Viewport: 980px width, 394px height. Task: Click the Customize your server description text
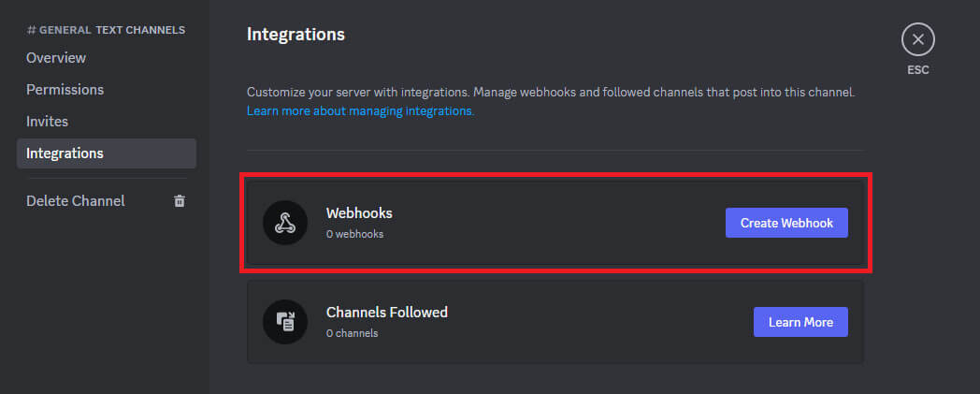coord(551,94)
